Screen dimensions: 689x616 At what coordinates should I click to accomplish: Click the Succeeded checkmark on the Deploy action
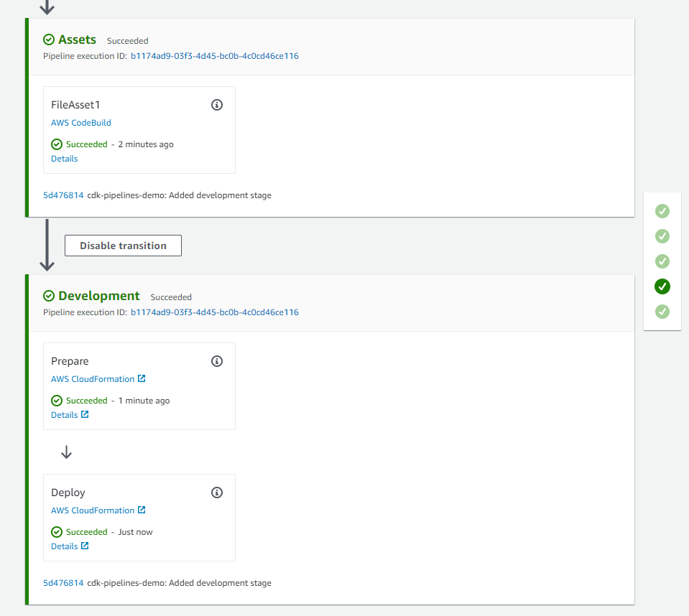pos(56,531)
